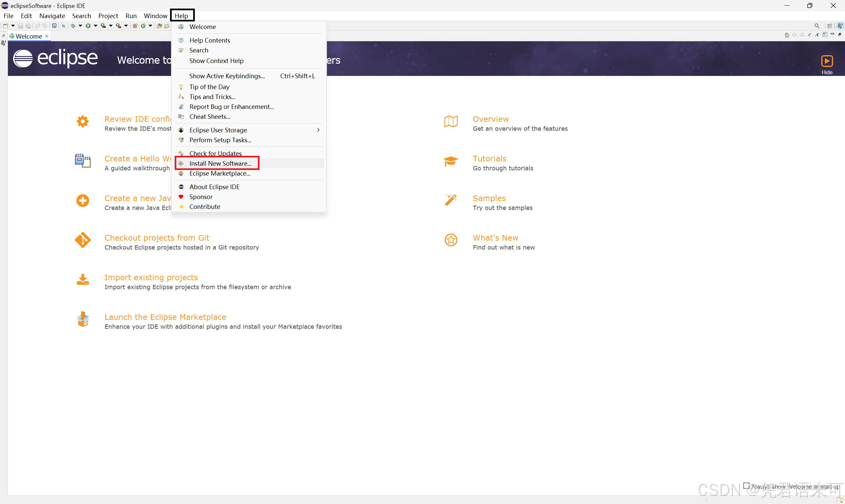Click the Welcome navigate back arrow
The image size is (845, 504).
794,35
